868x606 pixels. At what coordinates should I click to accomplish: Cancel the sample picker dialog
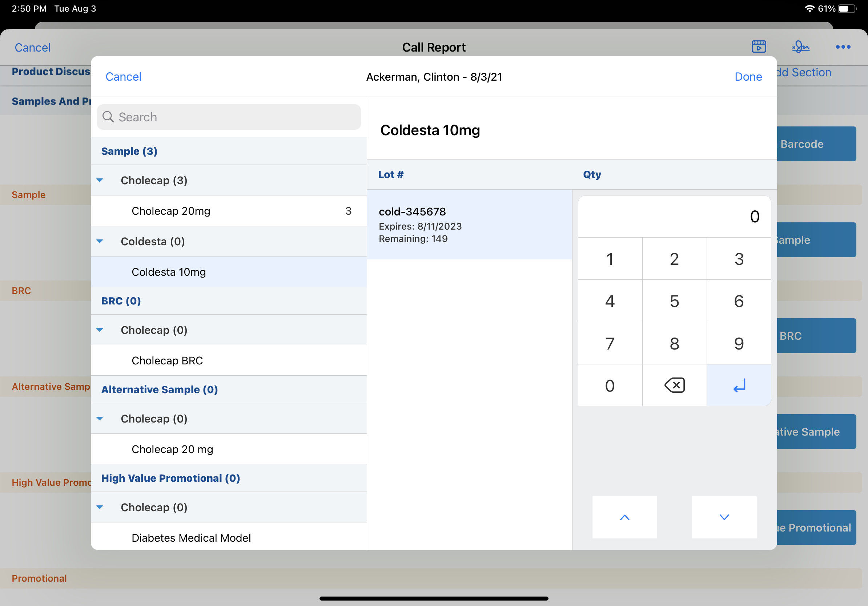tap(123, 77)
